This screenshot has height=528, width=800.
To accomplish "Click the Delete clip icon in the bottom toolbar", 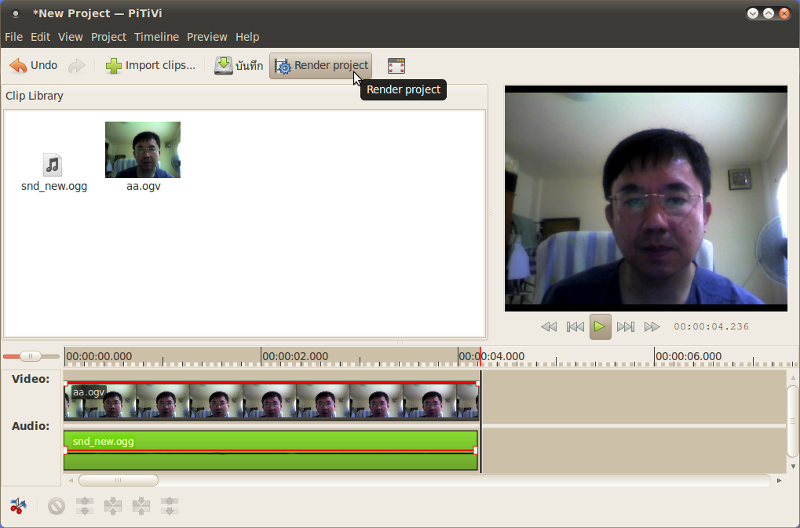I will (x=56, y=506).
